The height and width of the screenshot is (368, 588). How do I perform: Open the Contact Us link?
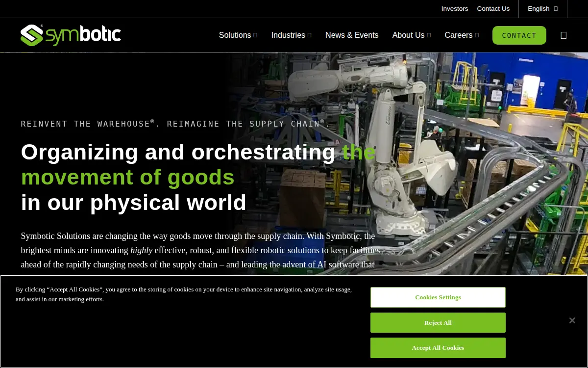tap(493, 9)
